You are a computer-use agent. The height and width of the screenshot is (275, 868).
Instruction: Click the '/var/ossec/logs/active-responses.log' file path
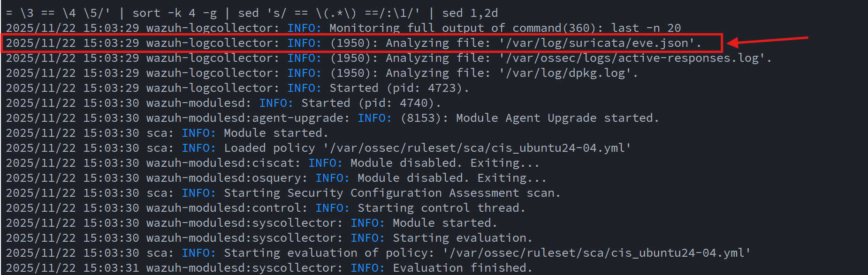[632, 58]
